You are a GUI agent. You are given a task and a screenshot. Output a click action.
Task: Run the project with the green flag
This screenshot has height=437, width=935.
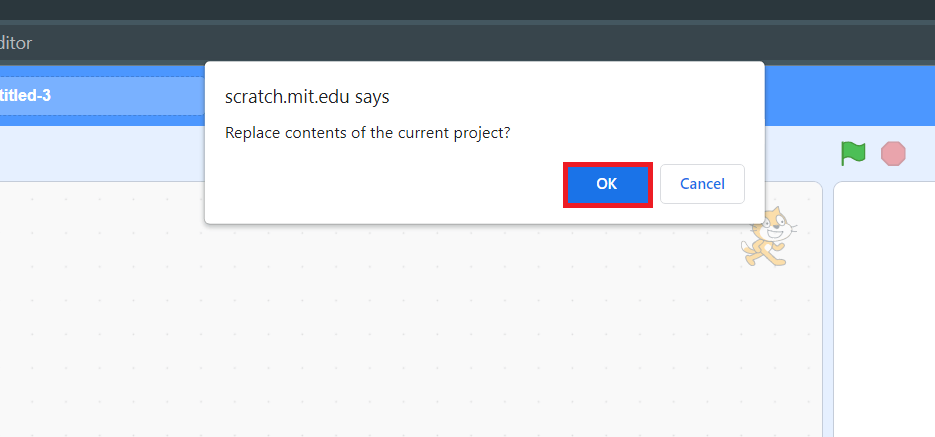point(853,154)
